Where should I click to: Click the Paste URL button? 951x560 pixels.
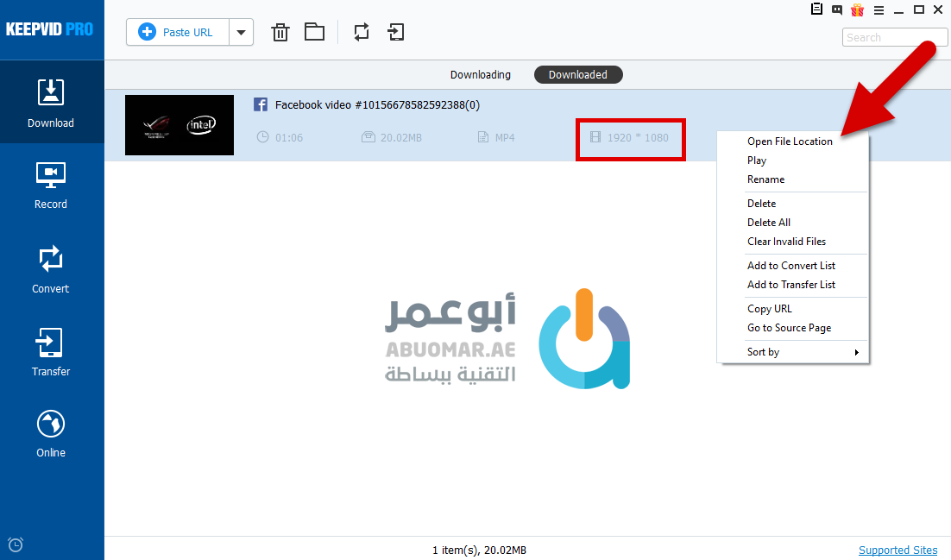(x=178, y=33)
